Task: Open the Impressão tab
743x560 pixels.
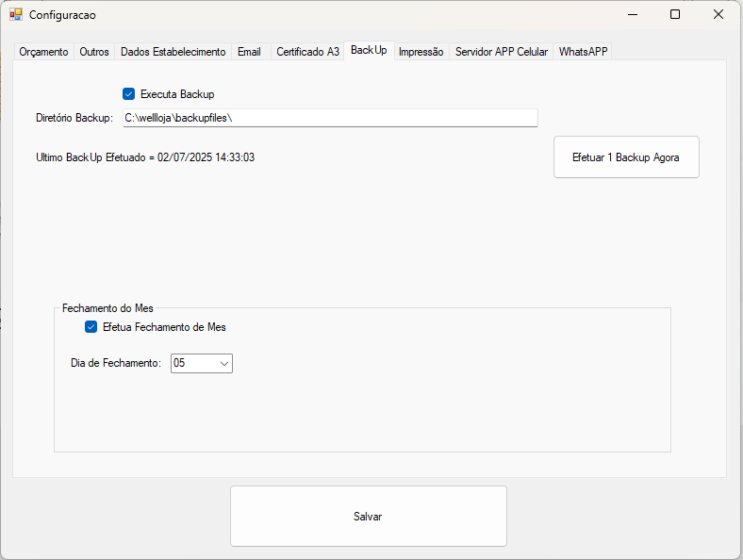Action: coord(421,52)
